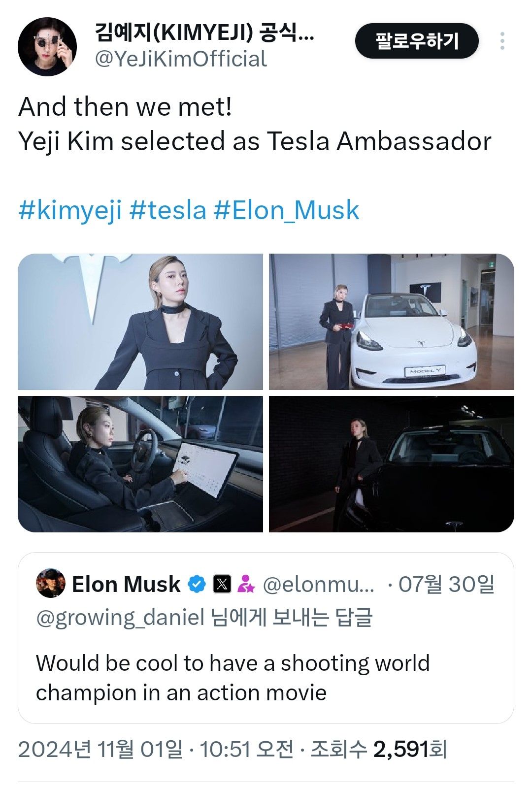The image size is (532, 787).
Task: Tap the 07월 30일 quoted tweet date
Action: click(446, 585)
